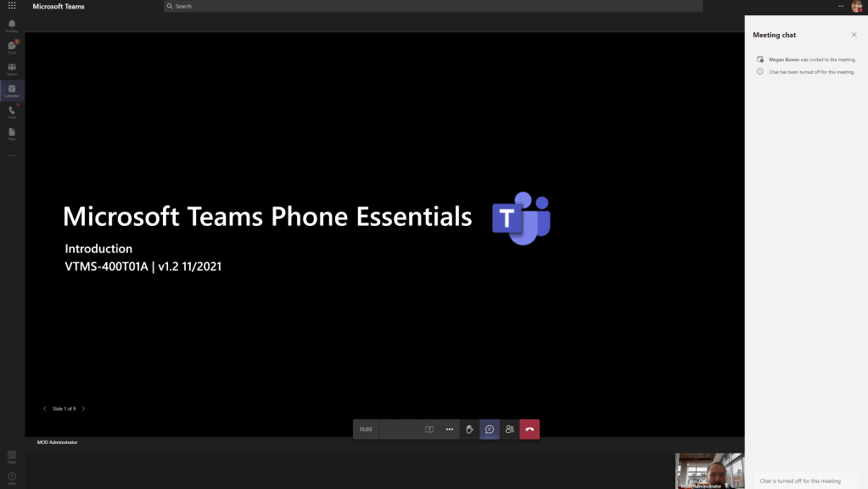
Task: Go to Teams in the sidebar
Action: [x=12, y=69]
